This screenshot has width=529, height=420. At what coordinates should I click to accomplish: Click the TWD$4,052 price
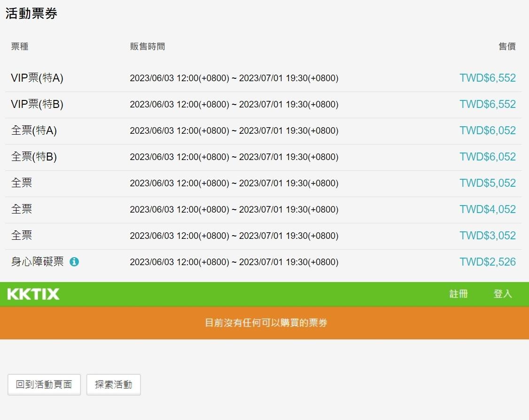(x=488, y=209)
